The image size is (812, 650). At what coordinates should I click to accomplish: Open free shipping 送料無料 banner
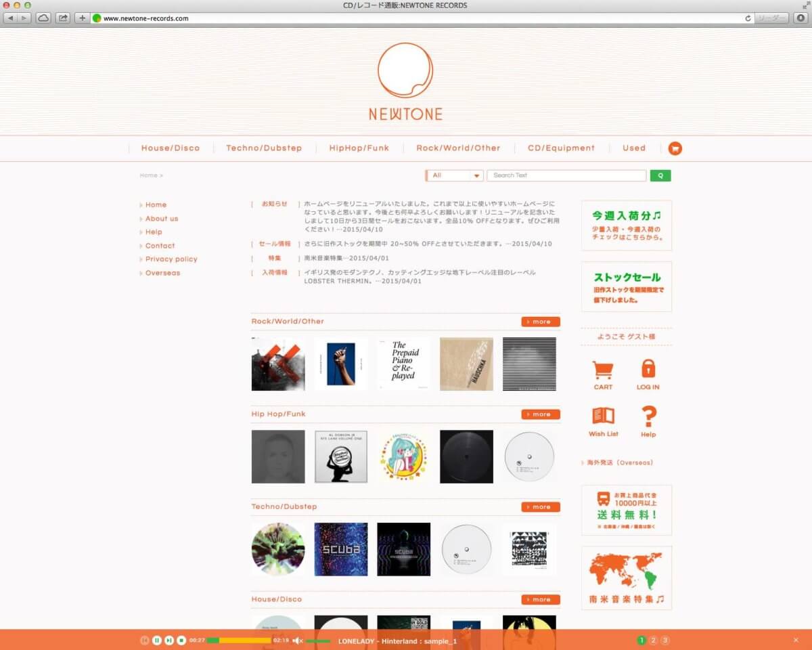click(x=627, y=511)
